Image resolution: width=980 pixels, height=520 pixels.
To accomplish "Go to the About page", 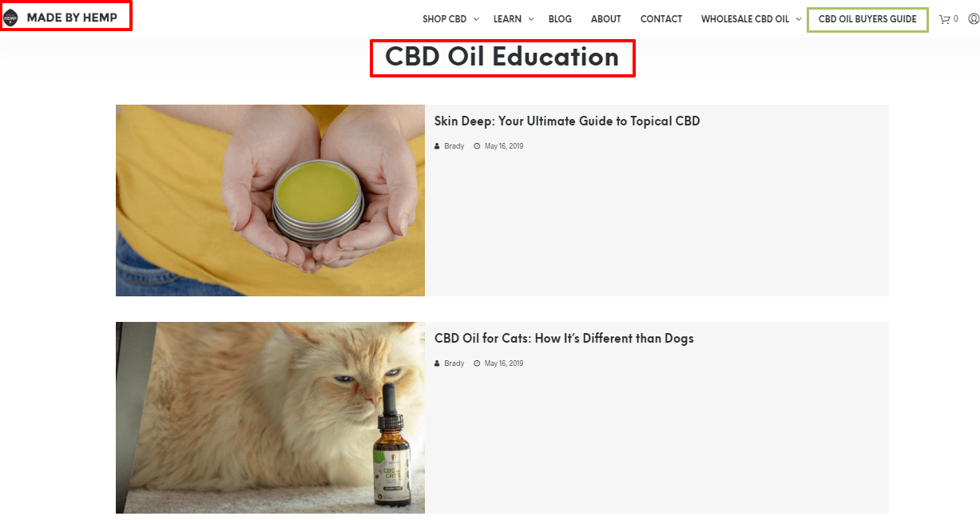I will coord(606,19).
